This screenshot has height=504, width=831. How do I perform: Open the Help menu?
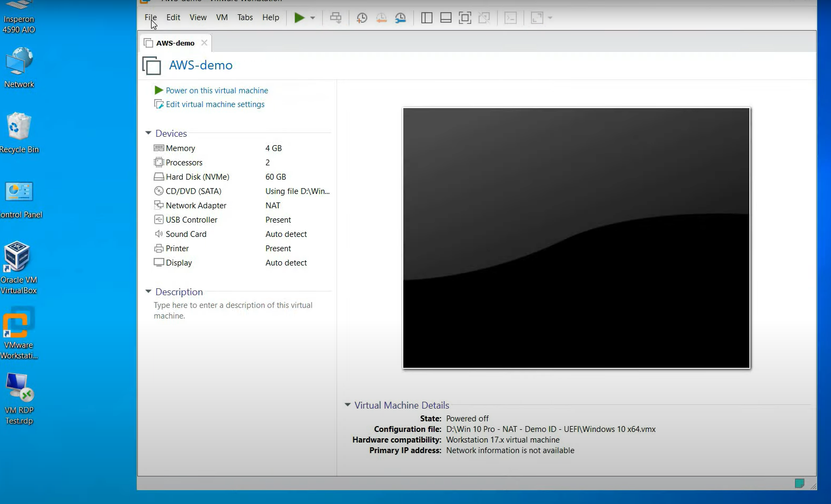point(271,17)
